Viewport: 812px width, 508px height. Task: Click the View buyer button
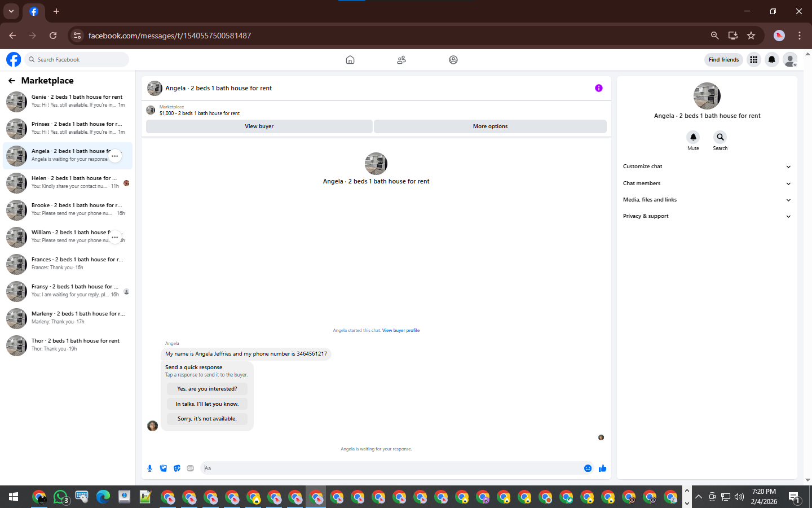(259, 126)
